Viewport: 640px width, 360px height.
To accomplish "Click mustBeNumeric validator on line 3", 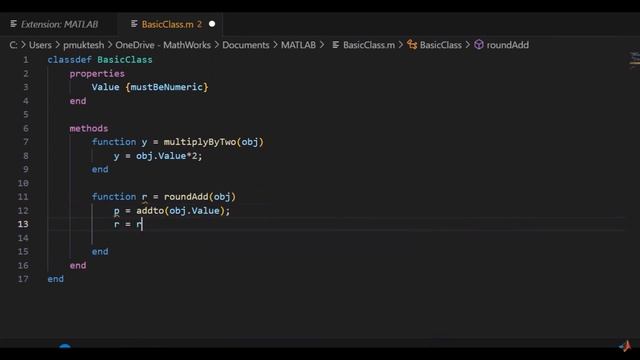I will [166, 87].
